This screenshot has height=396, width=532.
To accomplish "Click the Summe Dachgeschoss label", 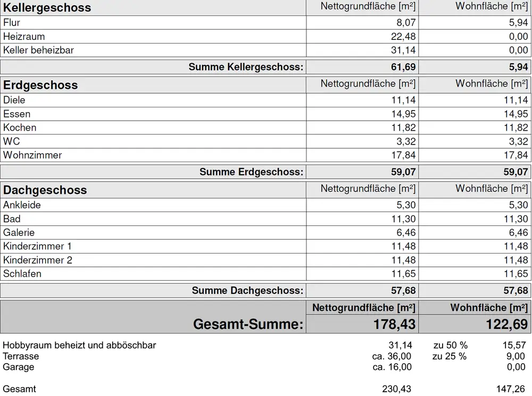I will (247, 290).
